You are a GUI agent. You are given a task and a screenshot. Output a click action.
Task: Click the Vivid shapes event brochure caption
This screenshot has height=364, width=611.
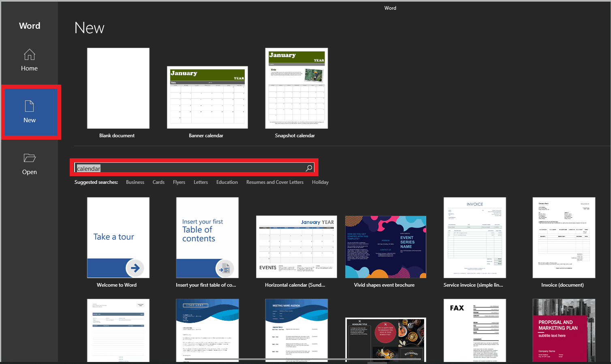[384, 285]
